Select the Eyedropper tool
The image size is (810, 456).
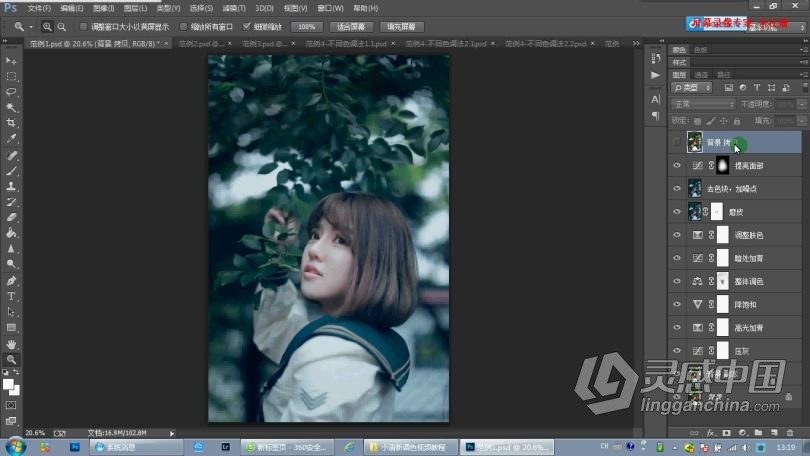(x=11, y=138)
